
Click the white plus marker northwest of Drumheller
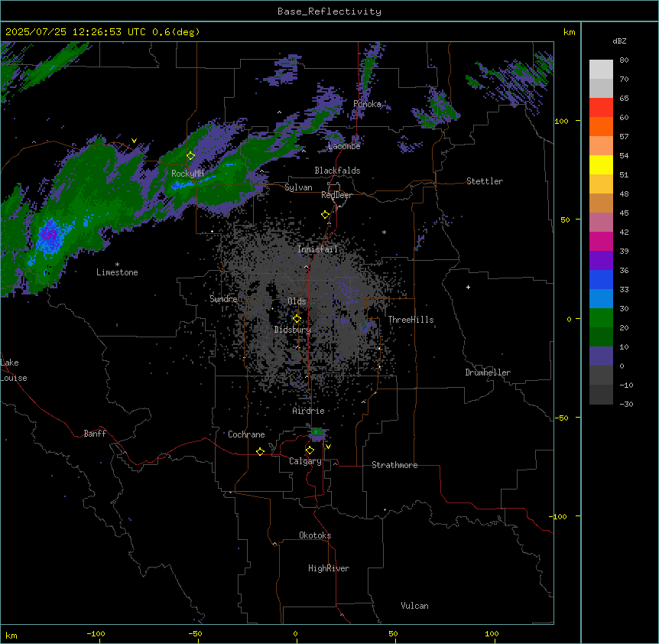tap(468, 287)
